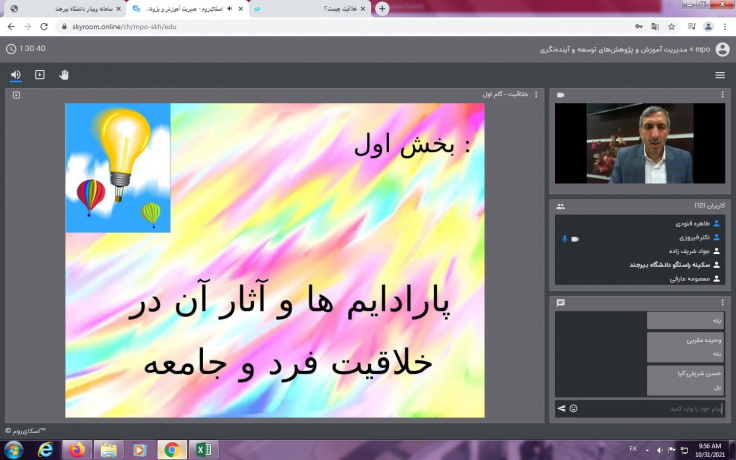
Task: Click the send message arrow icon in chat
Action: (x=561, y=408)
